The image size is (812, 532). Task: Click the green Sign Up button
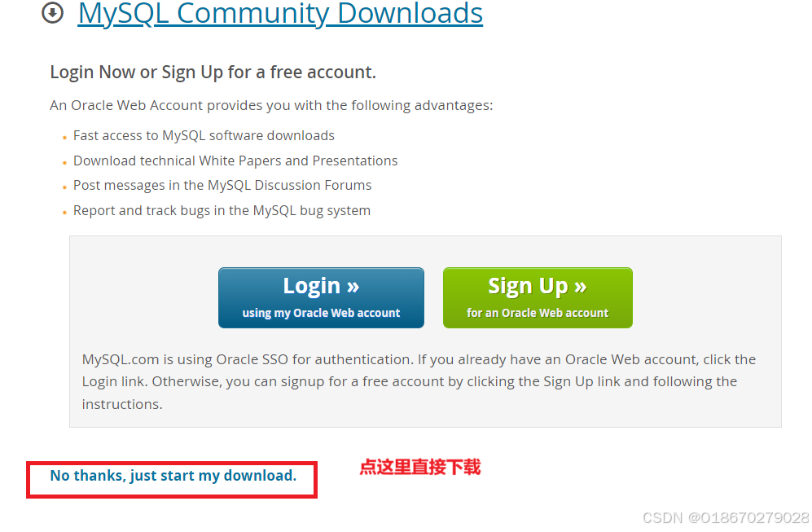tap(538, 298)
